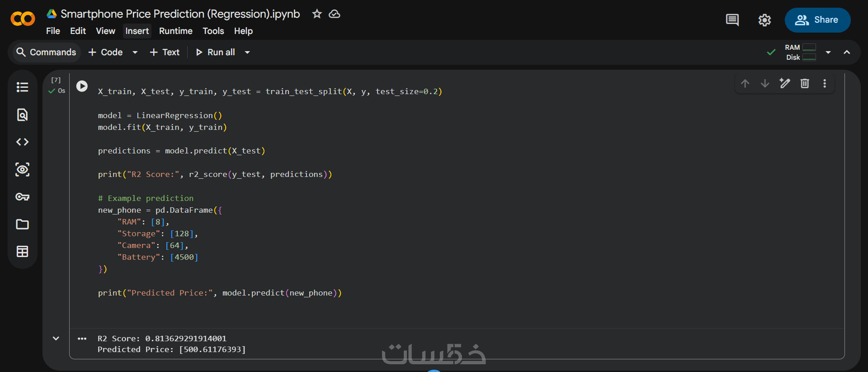
Task: Collapse the cell output section
Action: [56, 339]
